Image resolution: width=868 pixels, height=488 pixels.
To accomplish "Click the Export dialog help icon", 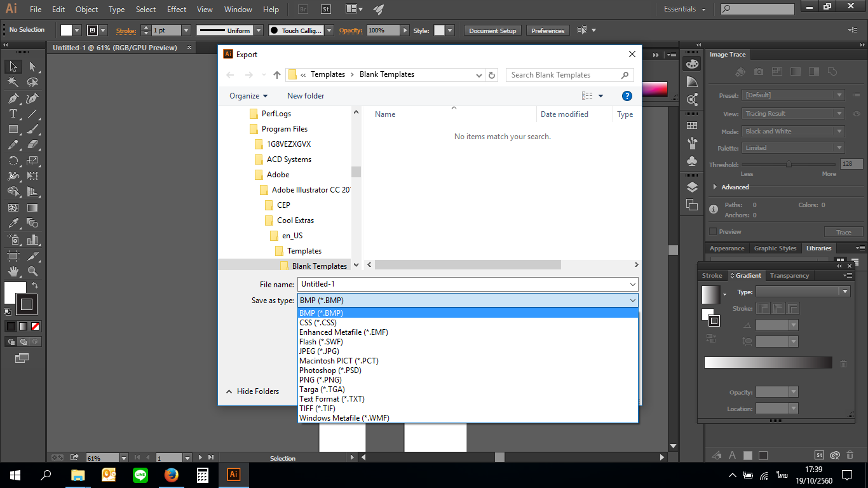I will point(627,96).
